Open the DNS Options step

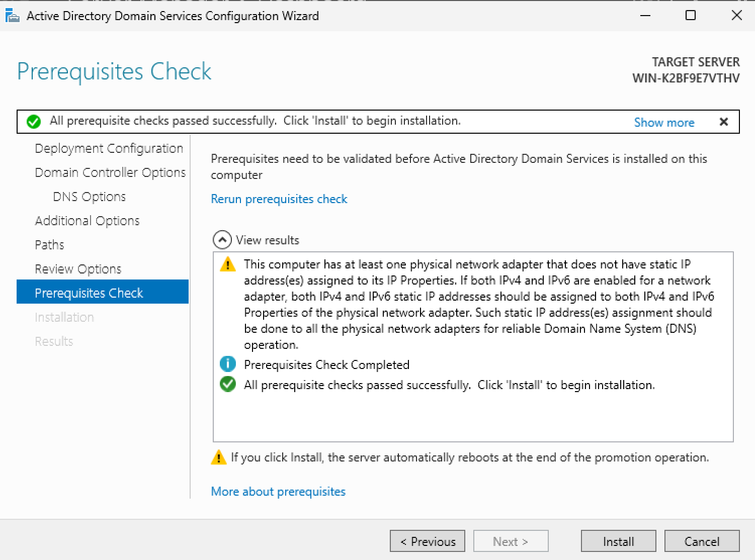90,197
